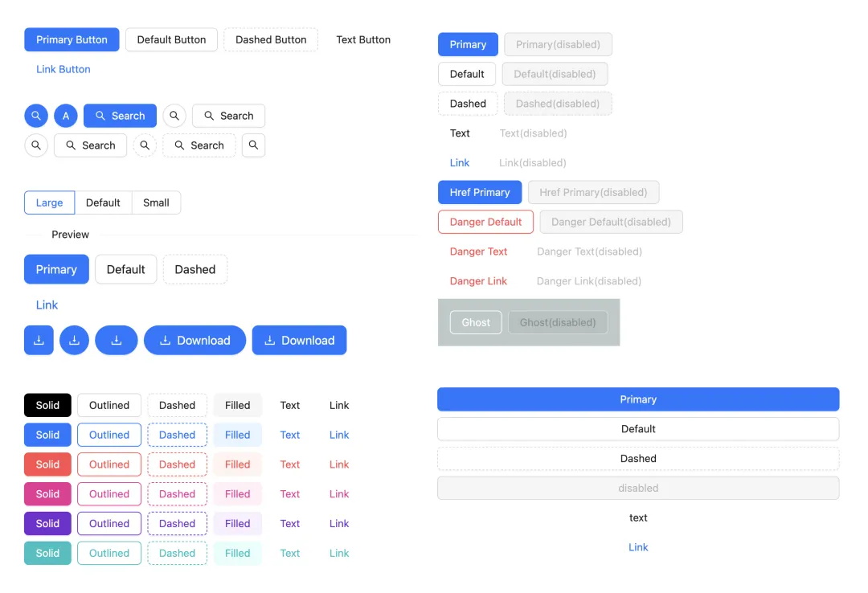Click the Danger Link red link
This screenshot has width=868, height=593.
coord(478,280)
